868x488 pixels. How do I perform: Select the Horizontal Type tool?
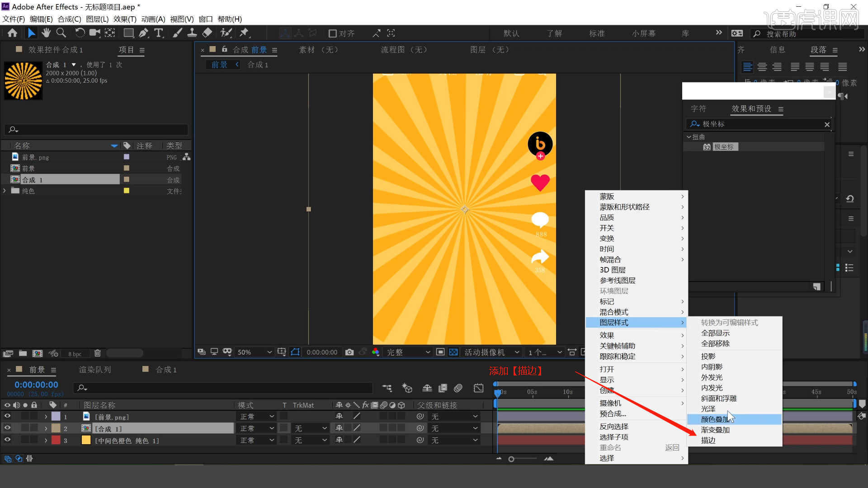click(x=159, y=33)
